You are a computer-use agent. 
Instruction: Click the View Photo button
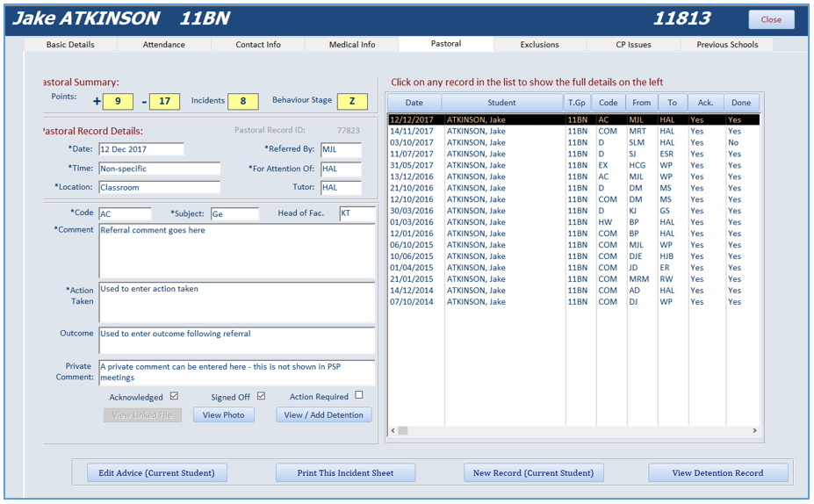coord(224,414)
